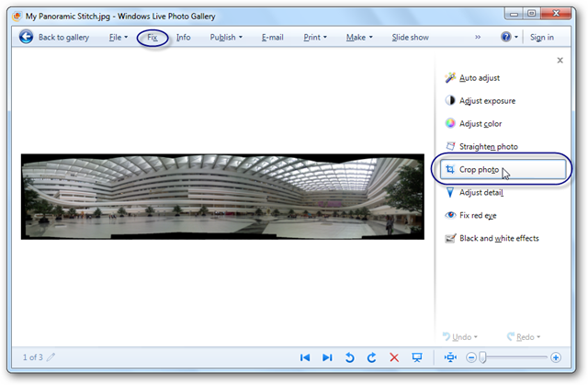The image size is (588, 385).
Task: Select the Fix toolbar item
Action: click(153, 37)
